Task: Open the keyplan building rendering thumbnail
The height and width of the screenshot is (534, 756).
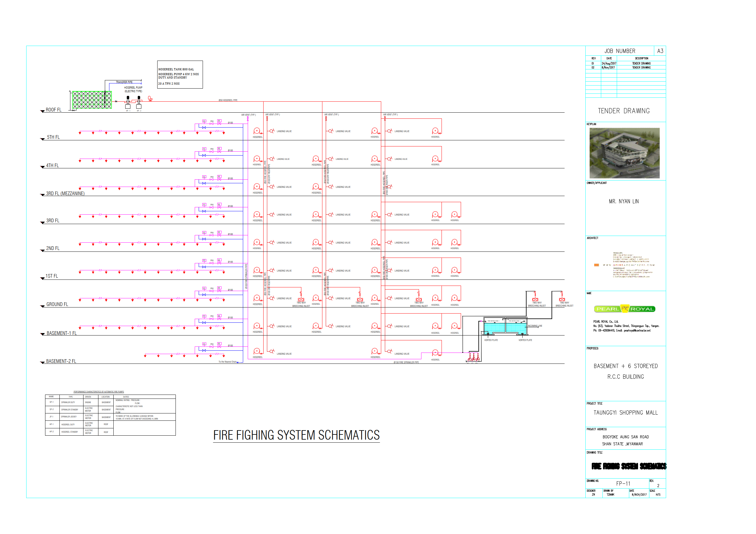Action: (624, 153)
